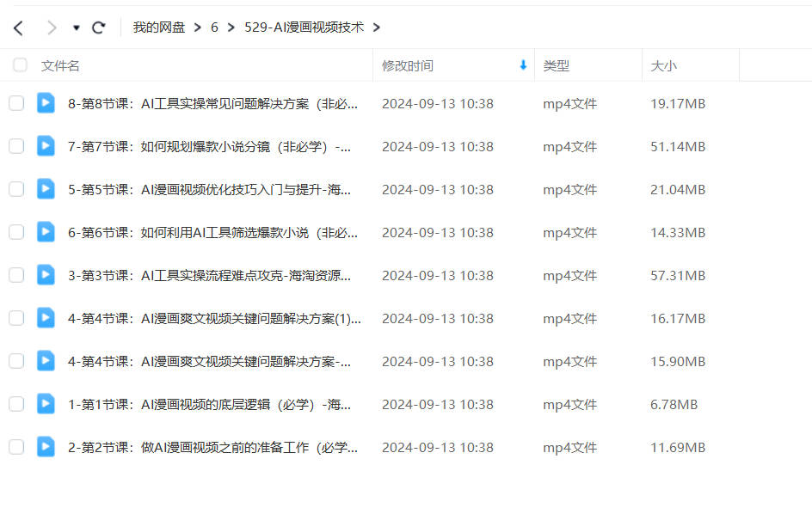
Task: Check the box for 7-第7节课 file
Action: pyautogui.click(x=16, y=146)
